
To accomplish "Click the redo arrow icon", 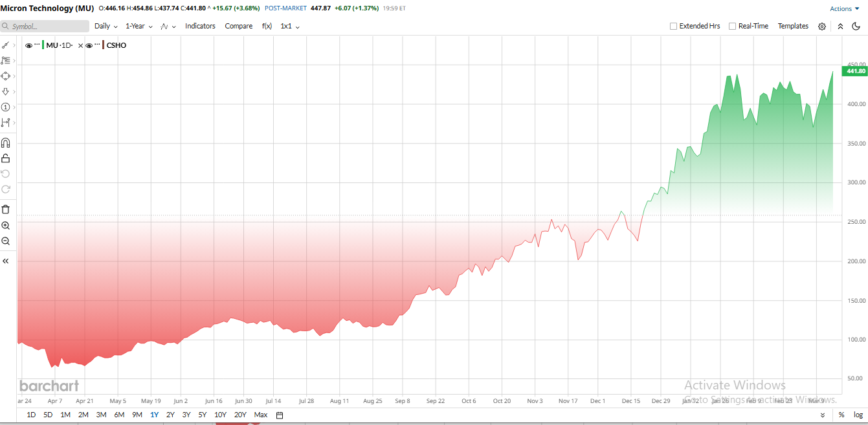I will pos(5,189).
